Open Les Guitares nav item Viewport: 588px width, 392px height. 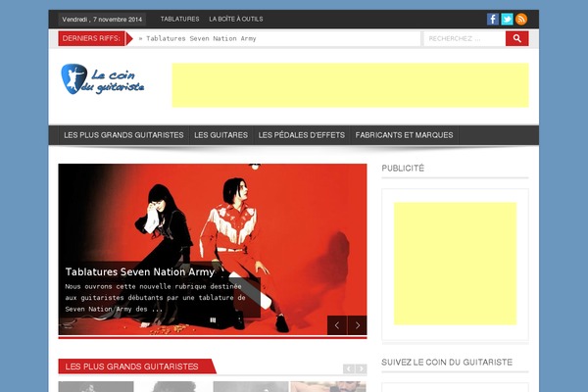[220, 135]
